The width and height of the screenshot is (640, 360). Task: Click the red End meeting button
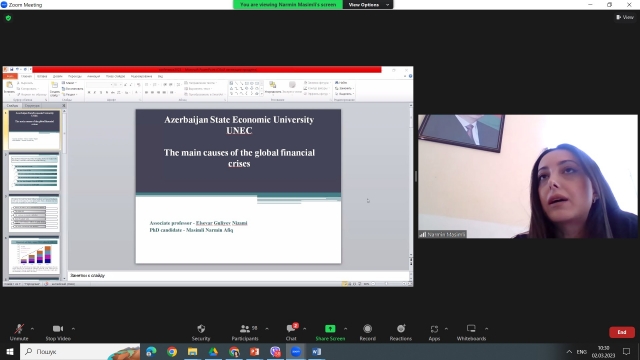[x=622, y=332]
